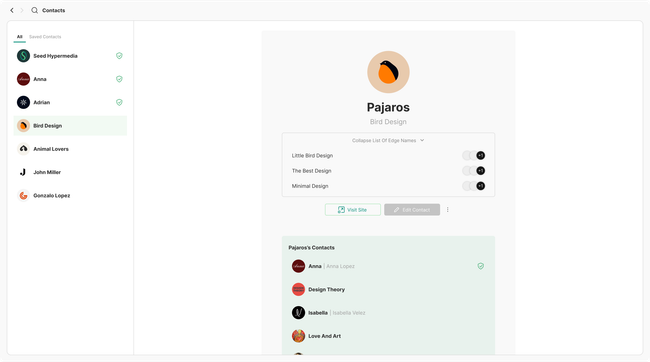Go forward with the right arrow
Screen dimensions: 650x362
click(22, 10)
